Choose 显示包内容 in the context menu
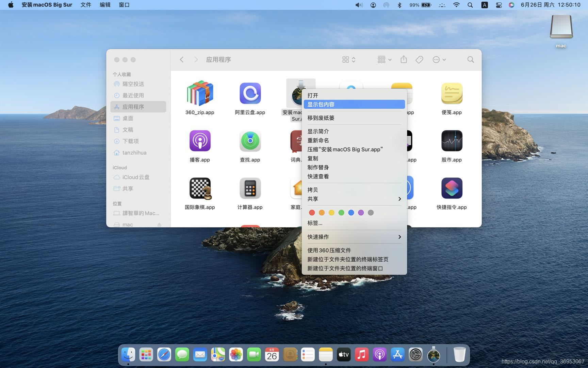Viewport: 588px width, 368px height. (x=354, y=104)
